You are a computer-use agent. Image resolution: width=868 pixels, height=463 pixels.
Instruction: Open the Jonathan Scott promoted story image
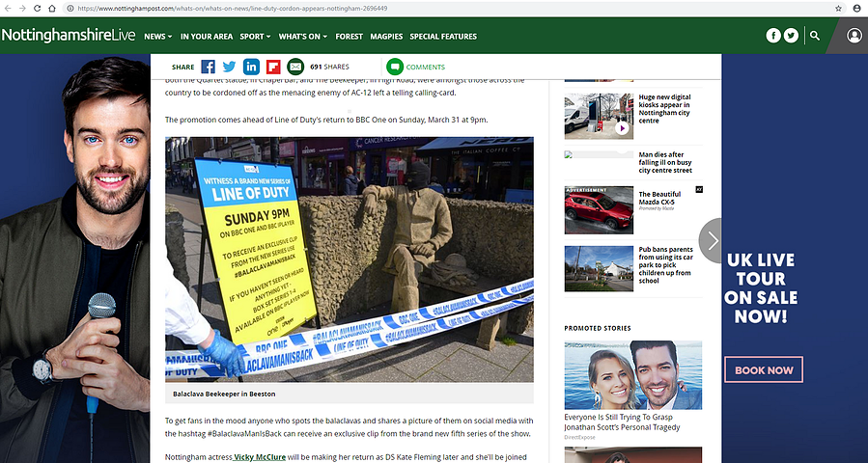coord(633,375)
